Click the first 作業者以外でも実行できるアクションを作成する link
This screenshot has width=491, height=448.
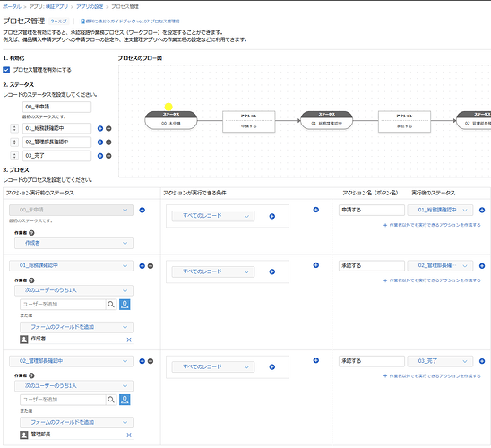tap(432, 225)
